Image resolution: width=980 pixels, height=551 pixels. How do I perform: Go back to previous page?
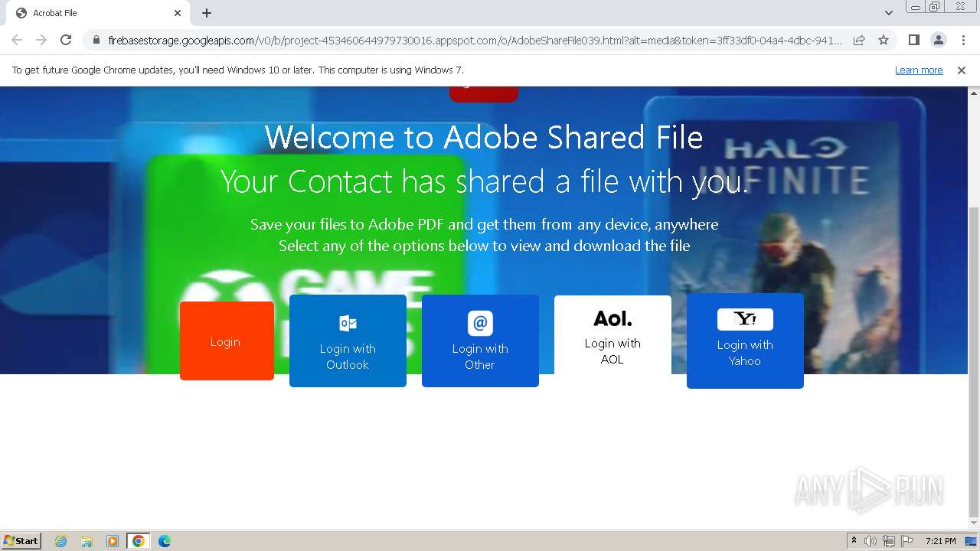[17, 40]
